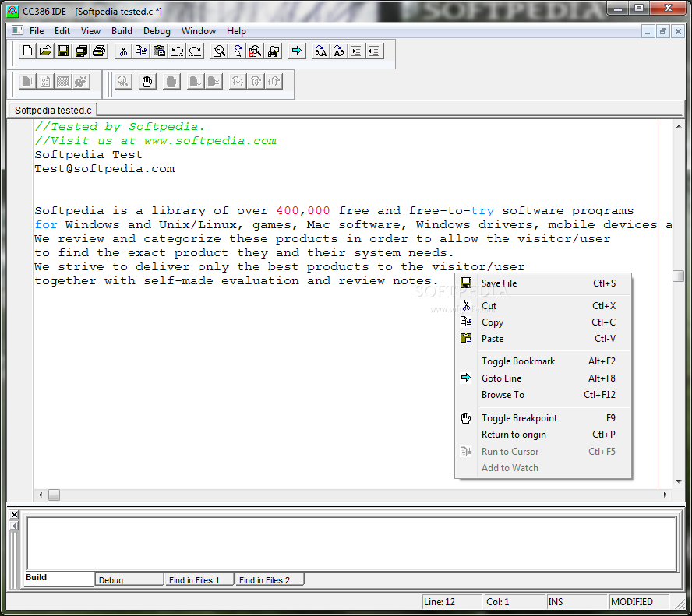692x616 pixels.
Task: Open the View menu
Action: (x=90, y=31)
